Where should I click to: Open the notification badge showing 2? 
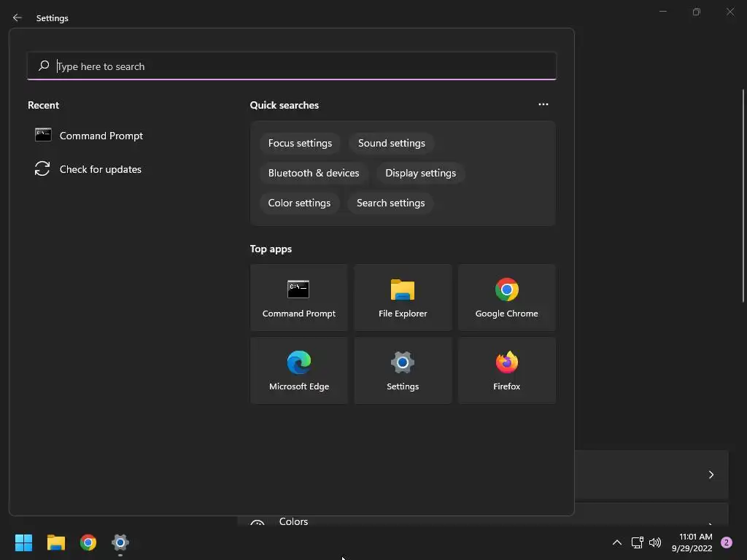click(x=727, y=542)
